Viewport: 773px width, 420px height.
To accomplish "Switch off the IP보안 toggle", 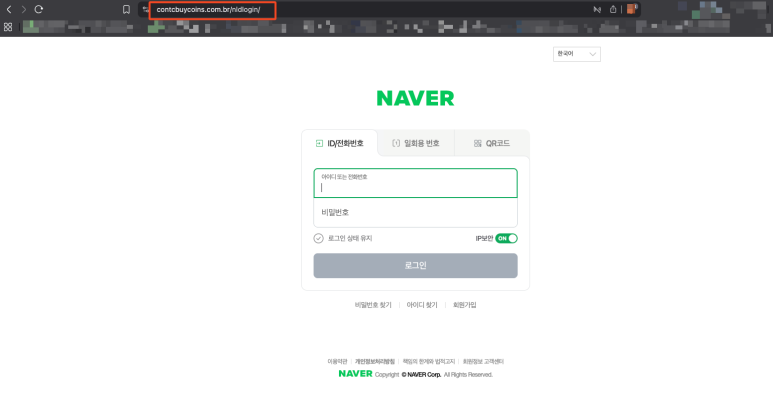I will click(x=506, y=238).
